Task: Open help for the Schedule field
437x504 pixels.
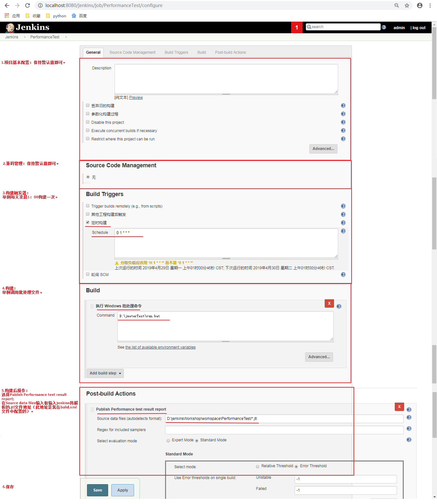Action: click(343, 231)
